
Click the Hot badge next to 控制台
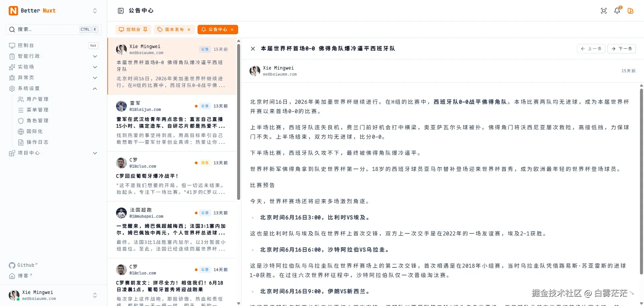pos(93,45)
